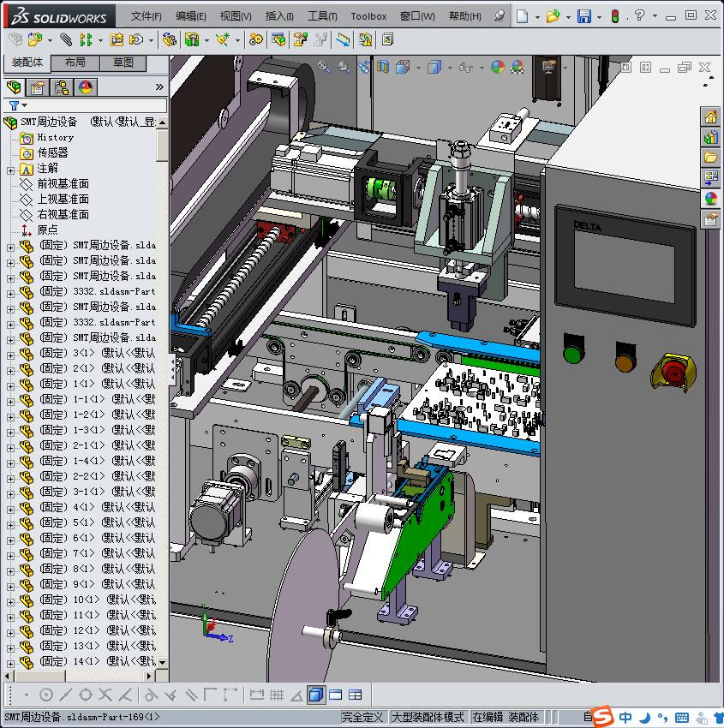The width and height of the screenshot is (724, 728).
Task: Expand the 注解 tree node
Action: (x=10, y=169)
